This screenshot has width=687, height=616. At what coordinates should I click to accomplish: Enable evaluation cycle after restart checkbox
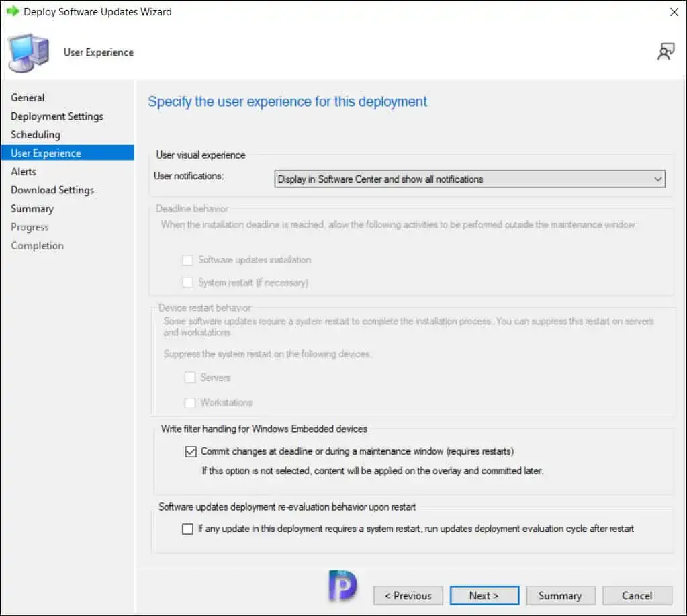tap(187, 529)
